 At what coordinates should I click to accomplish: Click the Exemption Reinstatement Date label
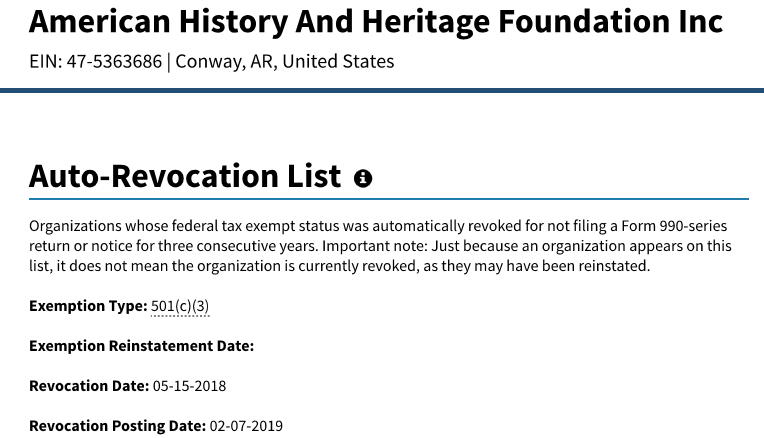(x=142, y=346)
